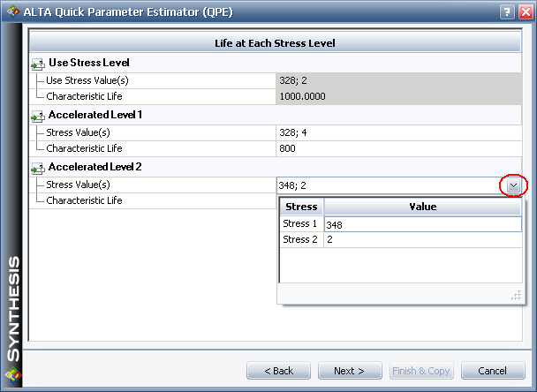Image resolution: width=537 pixels, height=392 pixels.
Task: Collapse the Use Stress Level section
Action: (88, 64)
